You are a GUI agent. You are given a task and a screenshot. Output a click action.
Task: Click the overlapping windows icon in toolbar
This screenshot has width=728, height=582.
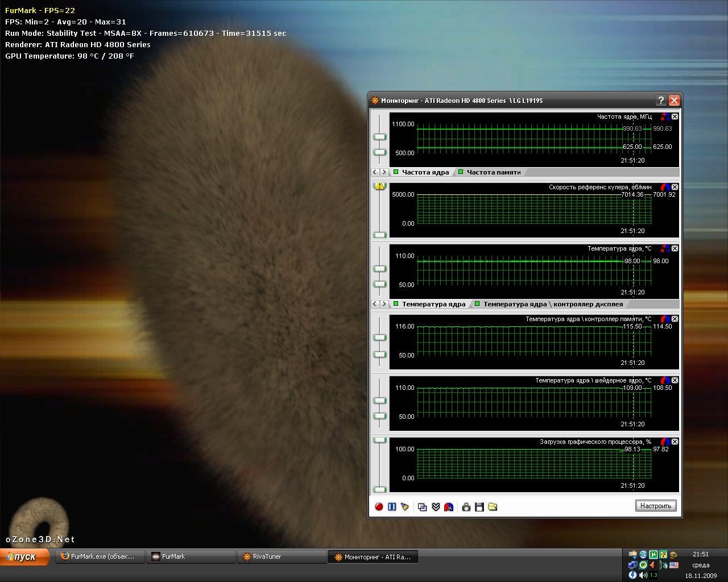click(422, 507)
